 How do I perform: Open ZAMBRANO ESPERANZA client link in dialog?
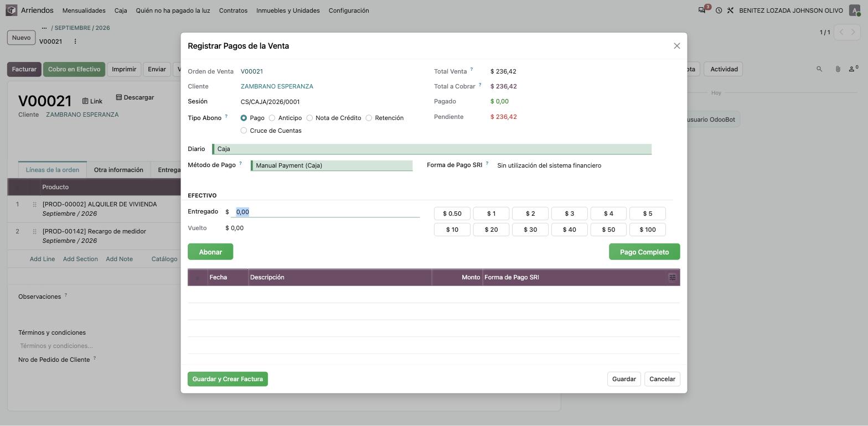277,86
